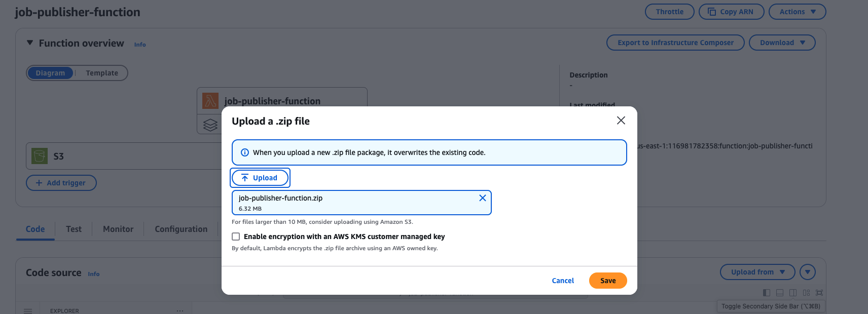Save the uploaded zip file

click(x=608, y=281)
